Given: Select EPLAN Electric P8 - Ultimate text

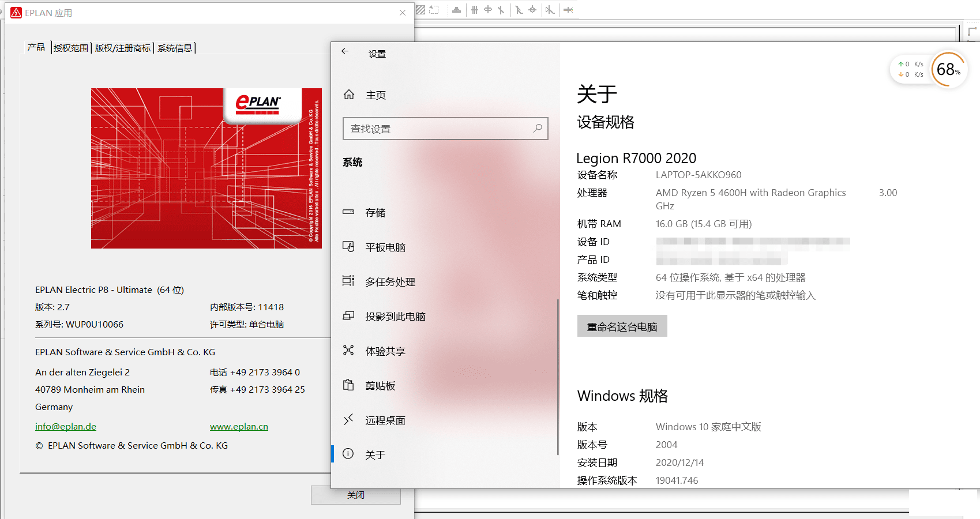Looking at the screenshot, I should (x=110, y=289).
